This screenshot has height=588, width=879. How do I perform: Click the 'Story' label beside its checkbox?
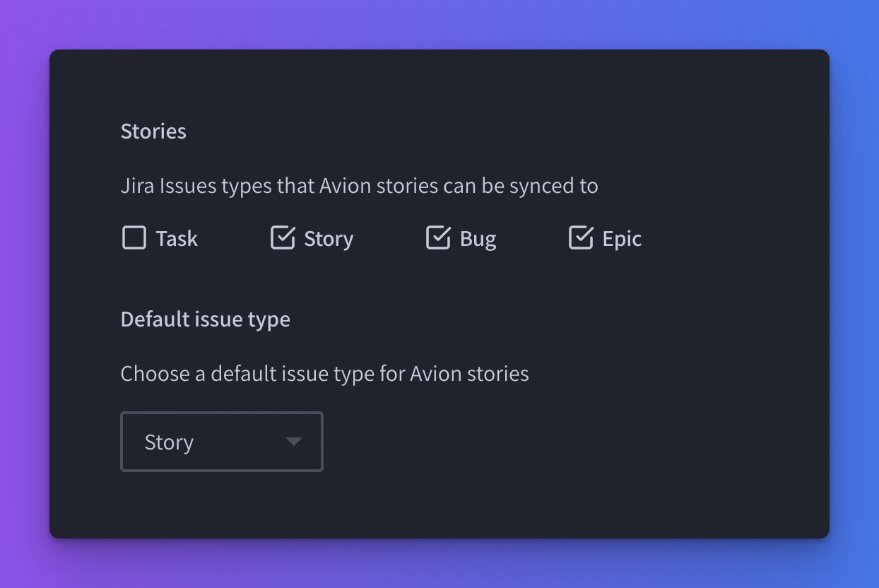click(x=329, y=239)
